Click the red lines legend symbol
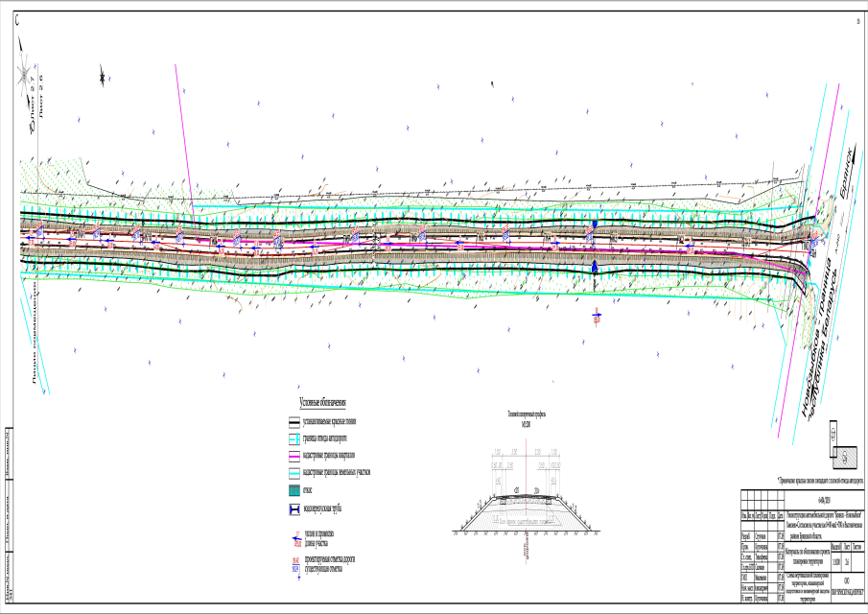Viewport: 868px width, 614px height. pyautogui.click(x=295, y=421)
